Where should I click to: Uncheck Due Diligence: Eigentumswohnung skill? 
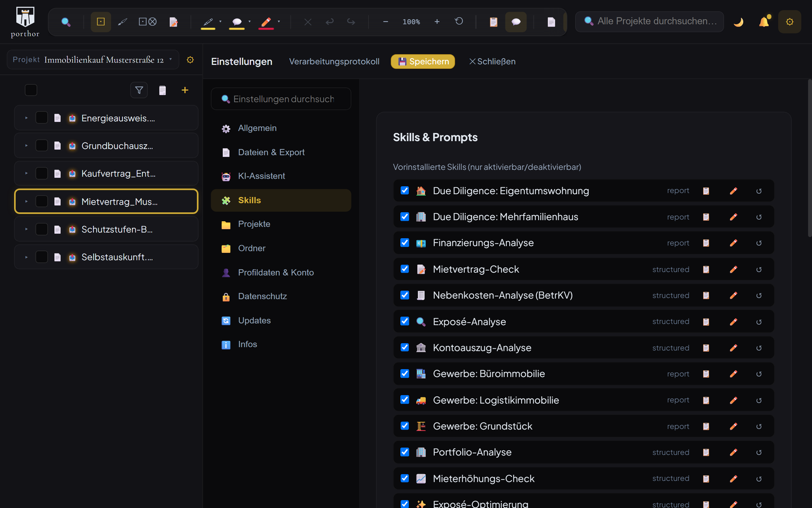(404, 190)
